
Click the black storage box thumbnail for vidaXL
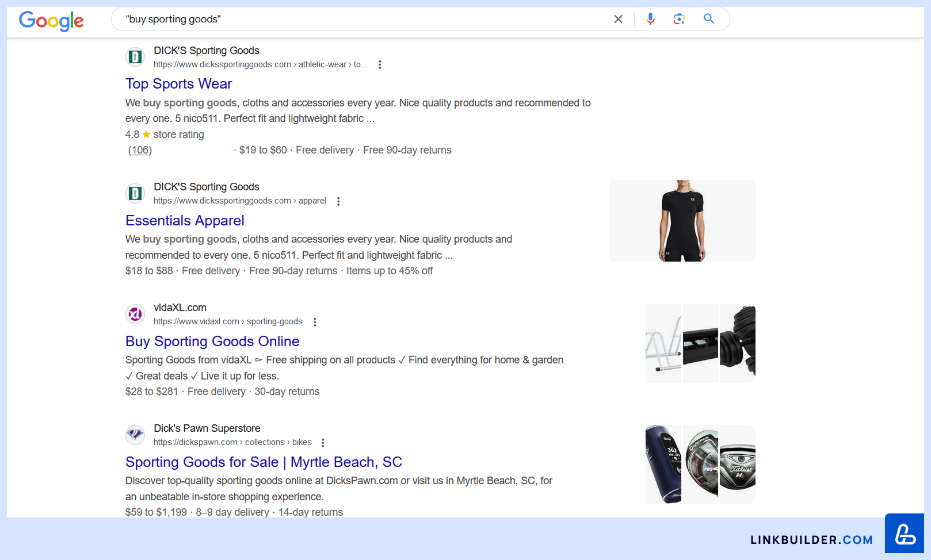pyautogui.click(x=701, y=344)
